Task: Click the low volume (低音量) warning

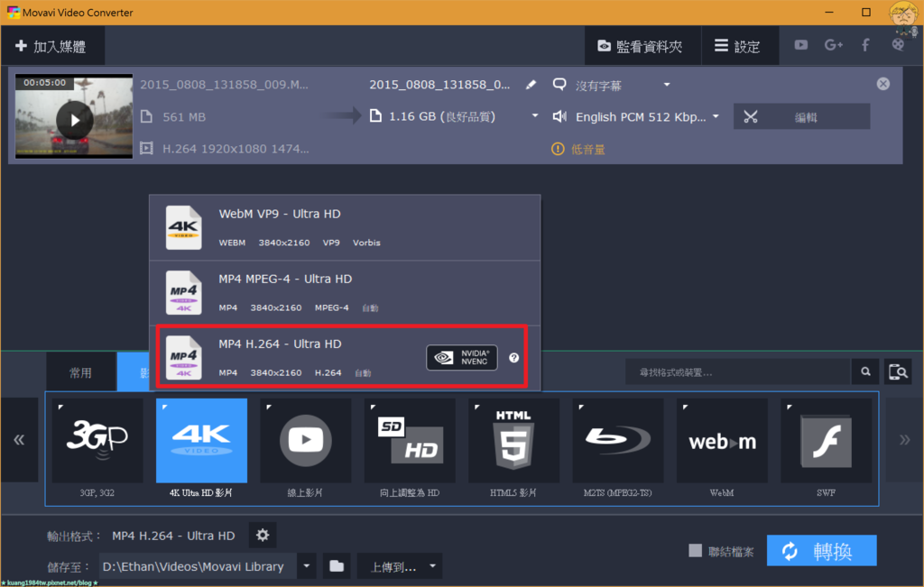Action: tap(578, 150)
